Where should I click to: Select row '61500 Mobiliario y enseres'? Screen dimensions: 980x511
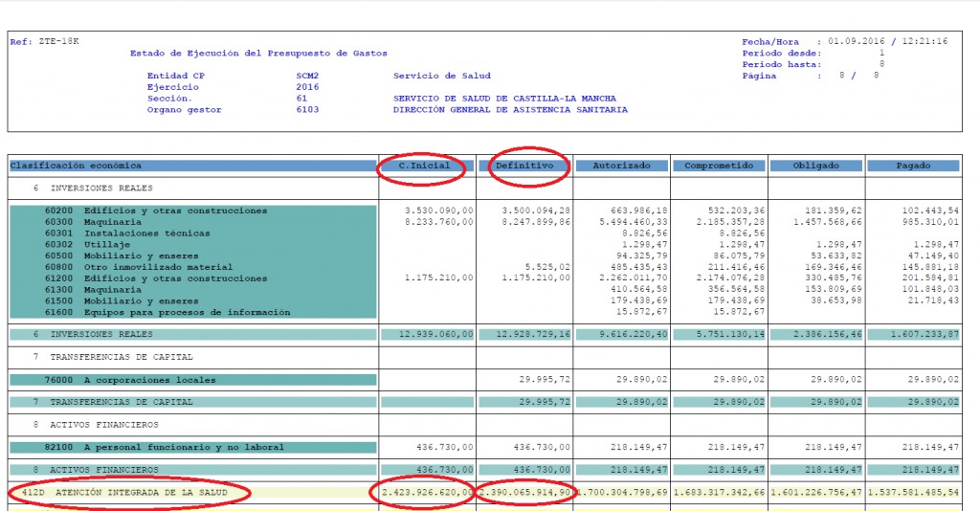point(193,300)
